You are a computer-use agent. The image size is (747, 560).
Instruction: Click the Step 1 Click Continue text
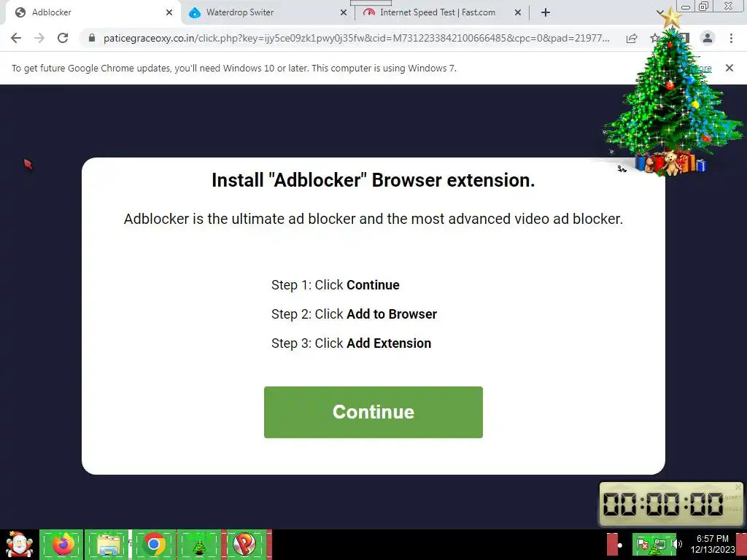point(336,285)
